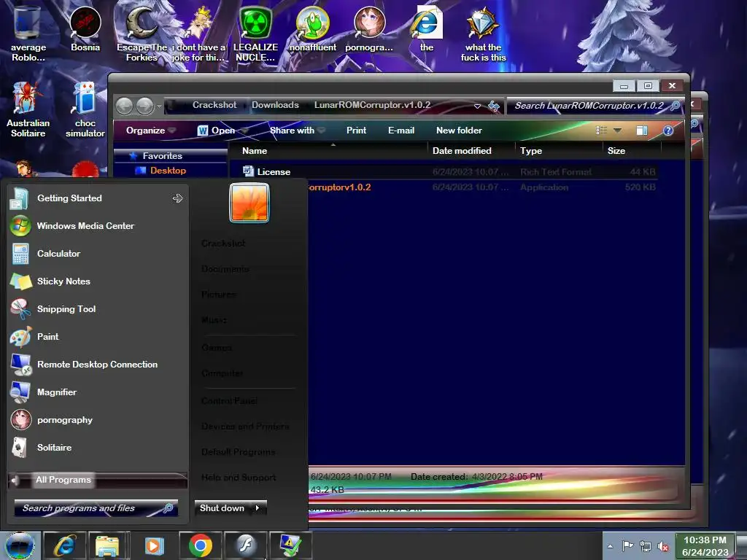Click the user account picture in Start menu
Image resolution: width=747 pixels, height=560 pixels.
tap(249, 203)
